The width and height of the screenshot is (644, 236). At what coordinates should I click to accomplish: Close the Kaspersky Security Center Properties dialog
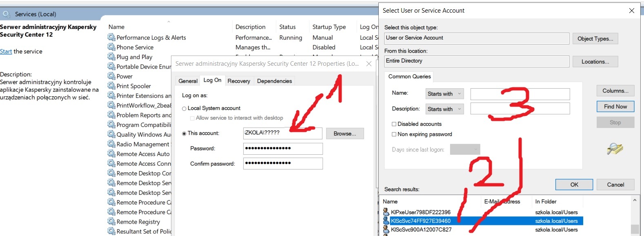(x=369, y=64)
